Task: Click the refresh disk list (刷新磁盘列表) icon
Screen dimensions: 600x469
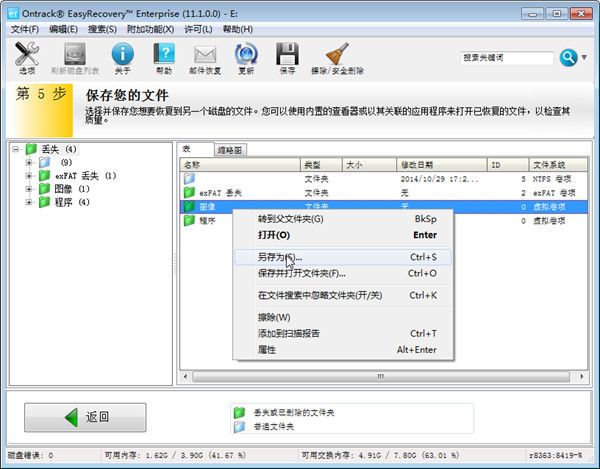Action: pyautogui.click(x=75, y=54)
